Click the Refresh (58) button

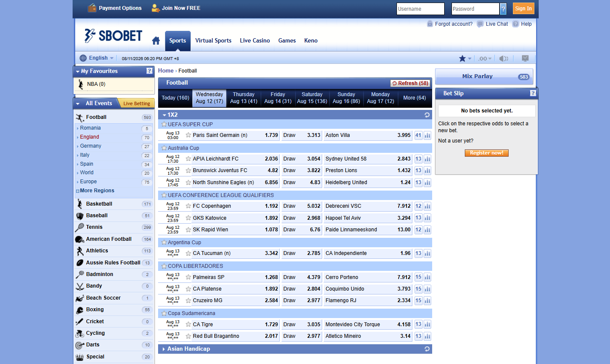tap(410, 83)
